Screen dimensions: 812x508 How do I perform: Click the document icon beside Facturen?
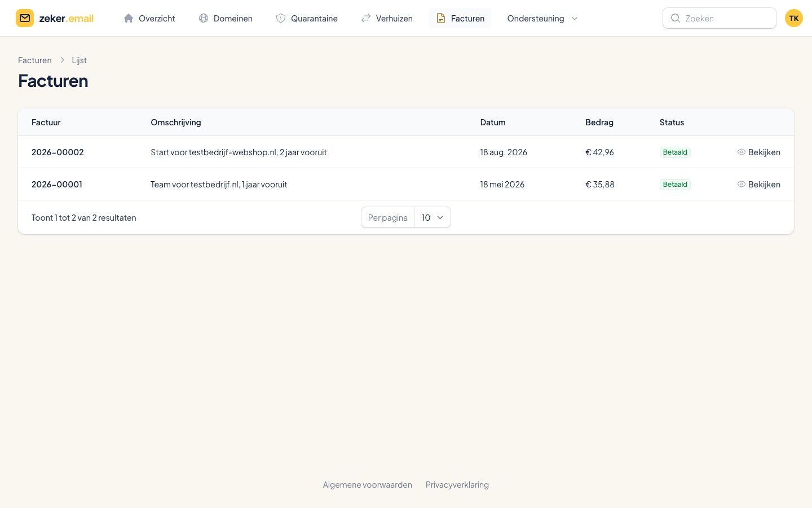click(x=441, y=18)
